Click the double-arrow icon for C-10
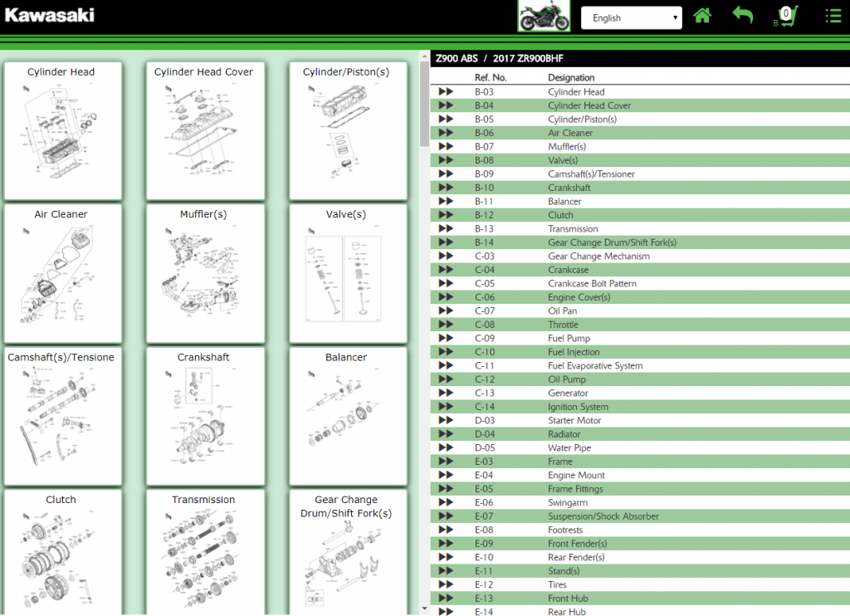The width and height of the screenshot is (850, 616). click(x=446, y=352)
